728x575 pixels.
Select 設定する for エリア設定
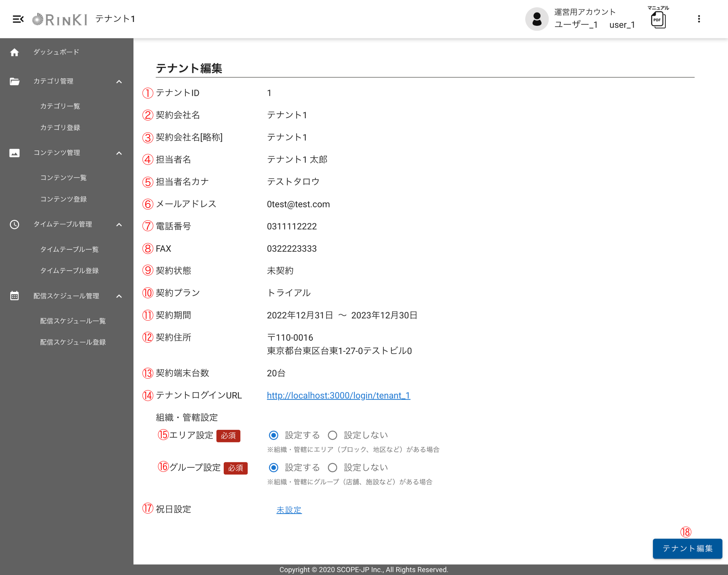(273, 436)
